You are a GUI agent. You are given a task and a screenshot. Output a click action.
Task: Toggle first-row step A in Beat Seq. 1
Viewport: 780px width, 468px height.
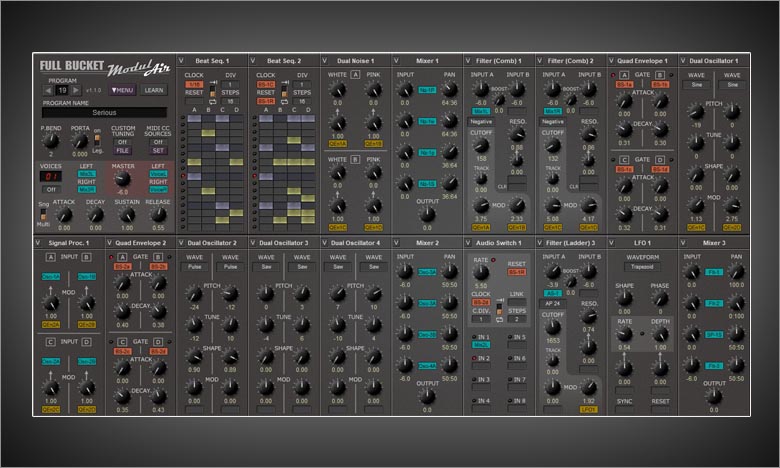tap(194, 118)
